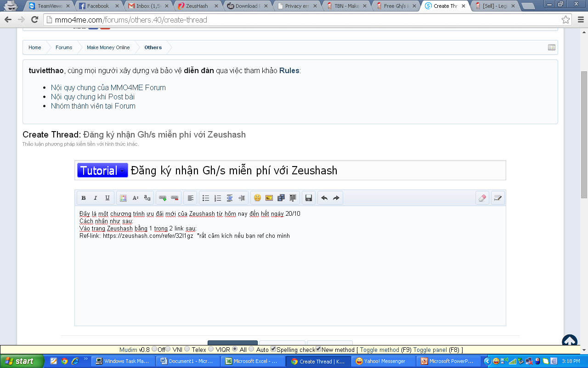Open the font family menu
Screen dimensions: 588x368
(x=147, y=198)
